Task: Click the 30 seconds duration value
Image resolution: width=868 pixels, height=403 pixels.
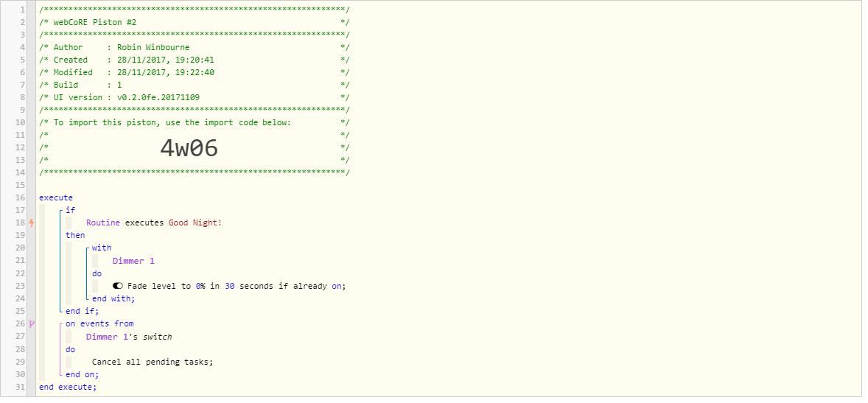Action: click(x=229, y=286)
